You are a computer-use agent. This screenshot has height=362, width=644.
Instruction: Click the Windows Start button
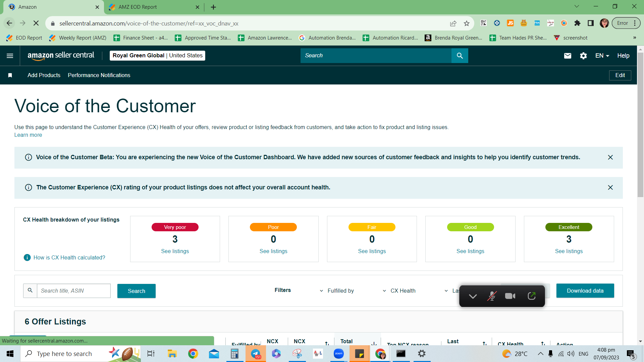10,354
